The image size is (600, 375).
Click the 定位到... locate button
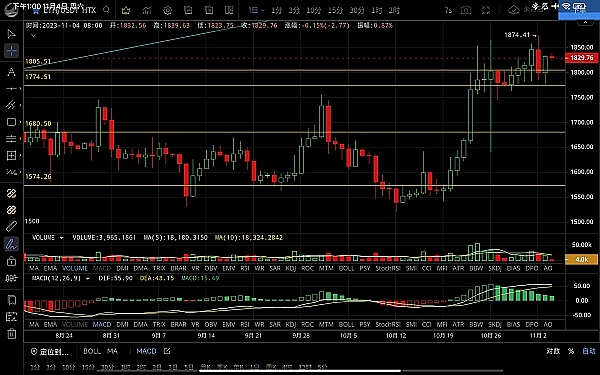[x=49, y=352]
